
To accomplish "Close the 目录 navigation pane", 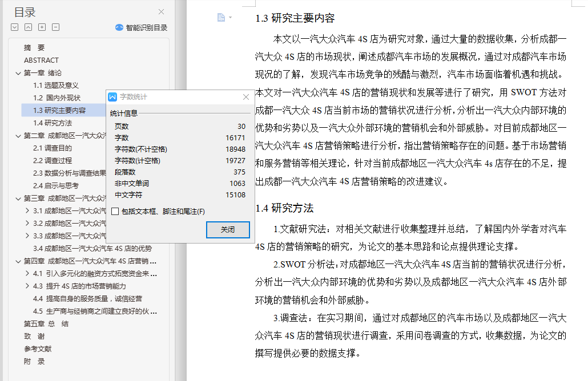I will [161, 12].
